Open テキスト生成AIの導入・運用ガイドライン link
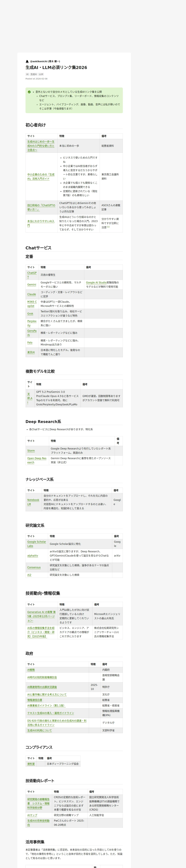 pyautogui.click(x=51, y=713)
